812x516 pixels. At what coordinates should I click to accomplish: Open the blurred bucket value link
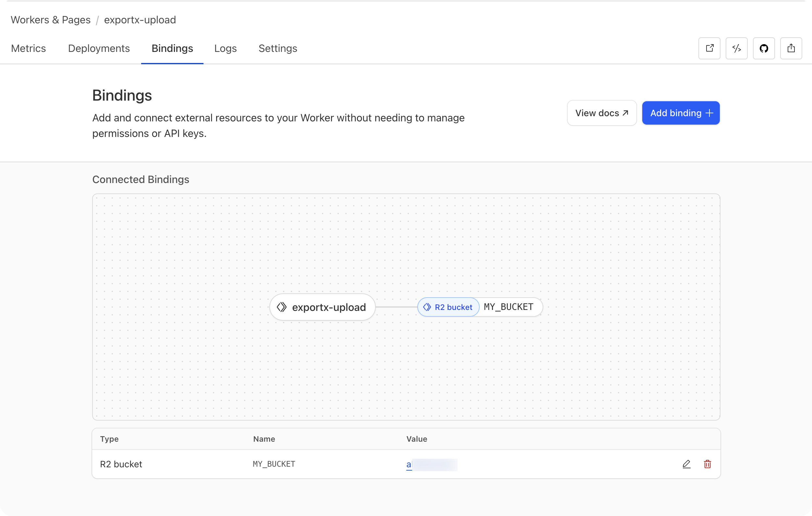click(x=432, y=465)
